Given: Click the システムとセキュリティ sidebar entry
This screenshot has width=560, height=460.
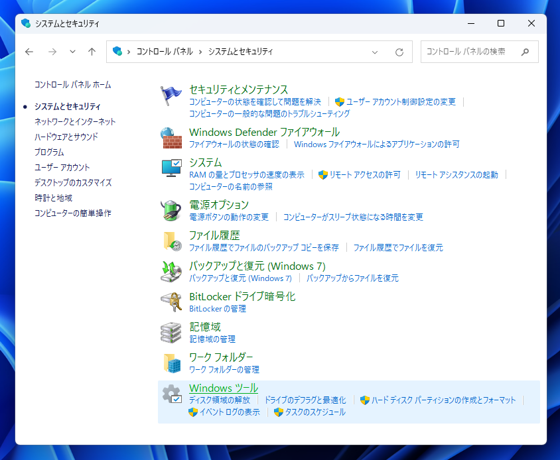Looking at the screenshot, I should click(x=68, y=106).
